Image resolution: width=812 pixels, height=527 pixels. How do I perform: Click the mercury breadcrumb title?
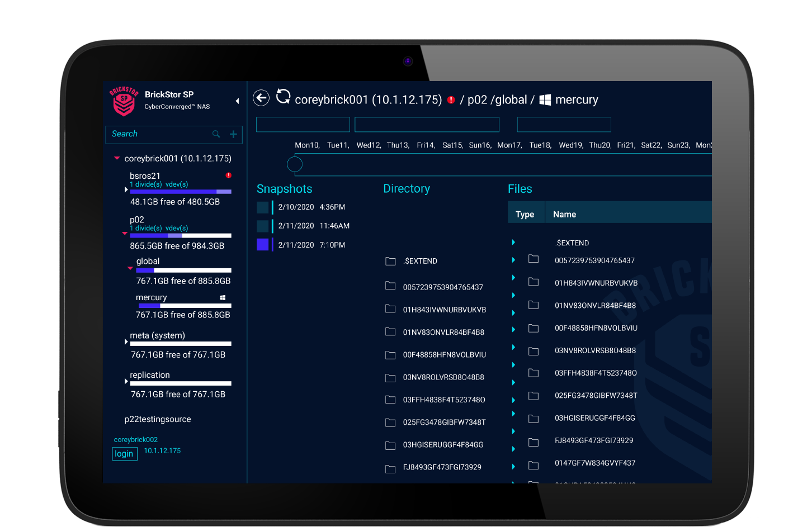pos(577,100)
